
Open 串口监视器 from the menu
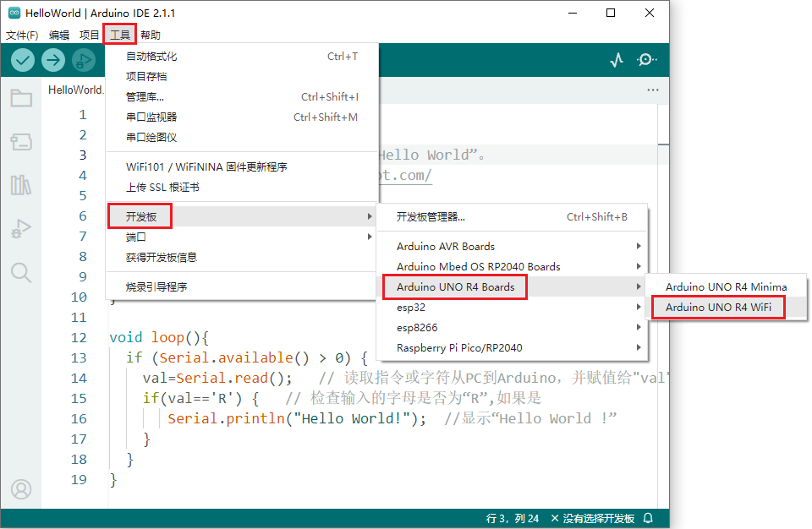click(242, 117)
